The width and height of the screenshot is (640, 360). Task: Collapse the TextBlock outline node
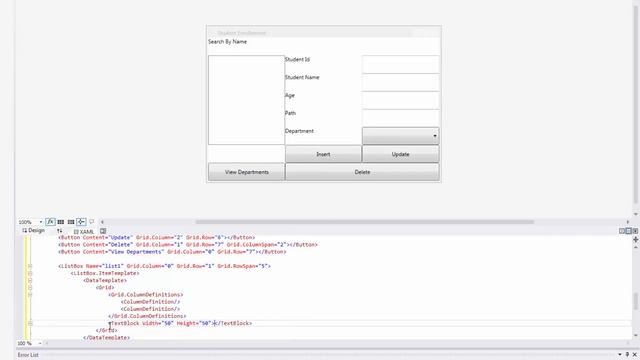coord(30,323)
